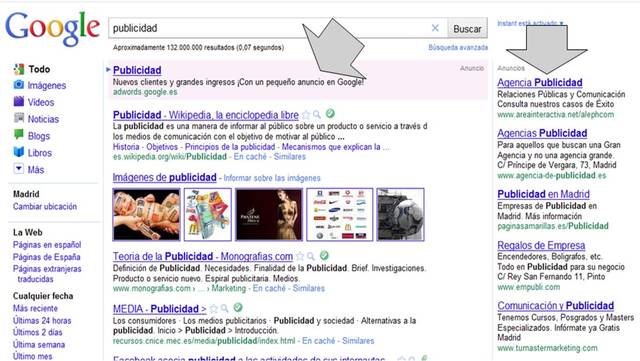The image size is (640, 361).
Task: Star the Monografias.com result
Action: tap(300, 256)
